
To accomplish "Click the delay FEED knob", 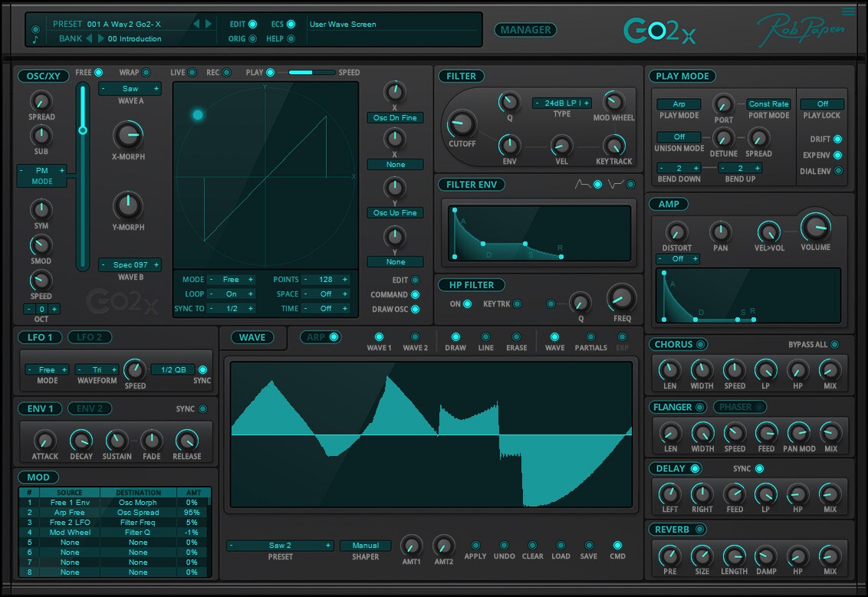I will 735,494.
